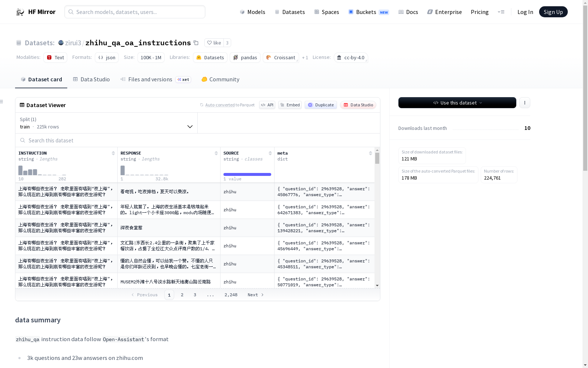Click the response starting with MUSEM2外滩十八号
The height and width of the screenshot is (368, 588).
tap(169, 282)
